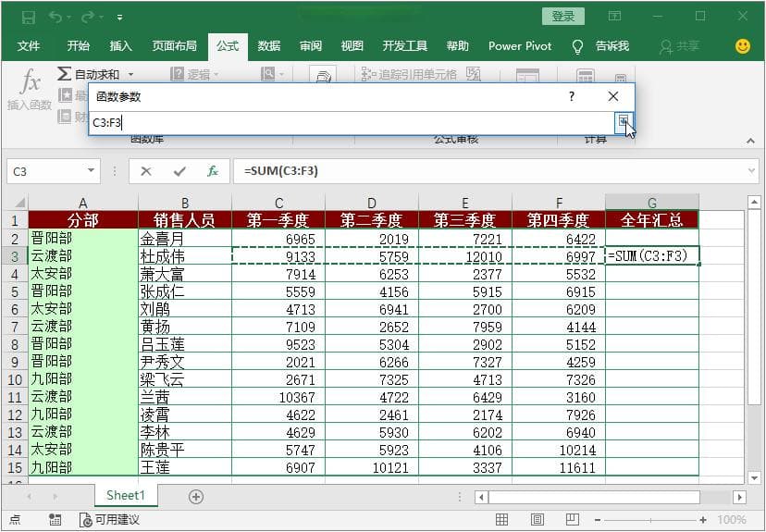The height and width of the screenshot is (532, 766).
Task: Click the 登录 sign-in button
Action: click(x=563, y=16)
